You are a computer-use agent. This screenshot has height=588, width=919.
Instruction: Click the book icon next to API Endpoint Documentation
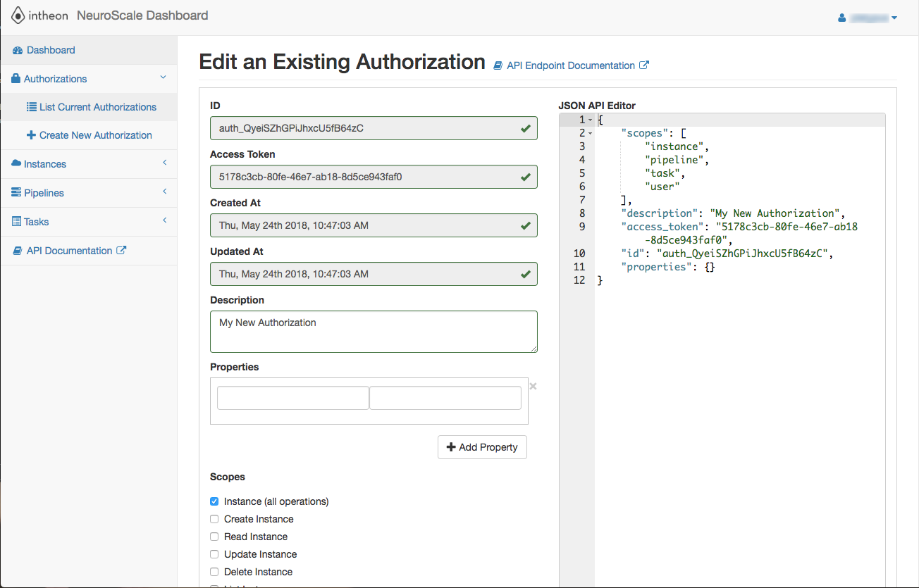[x=498, y=65]
